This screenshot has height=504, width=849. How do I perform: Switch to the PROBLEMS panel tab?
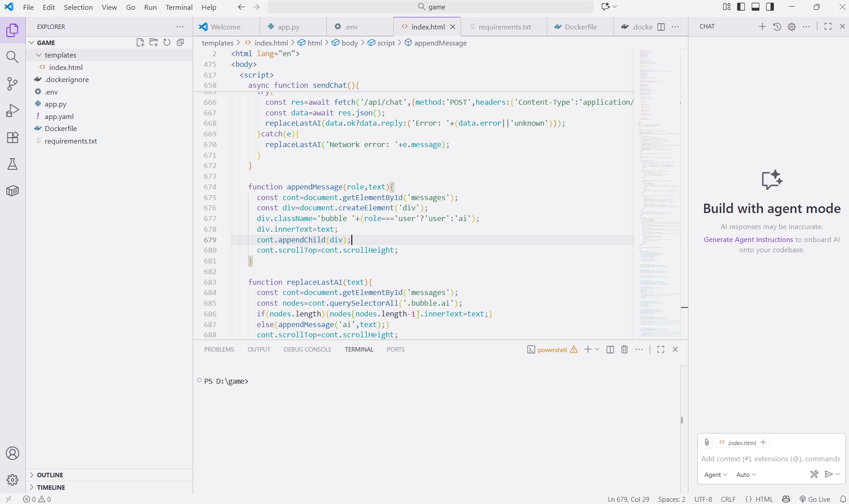click(219, 349)
